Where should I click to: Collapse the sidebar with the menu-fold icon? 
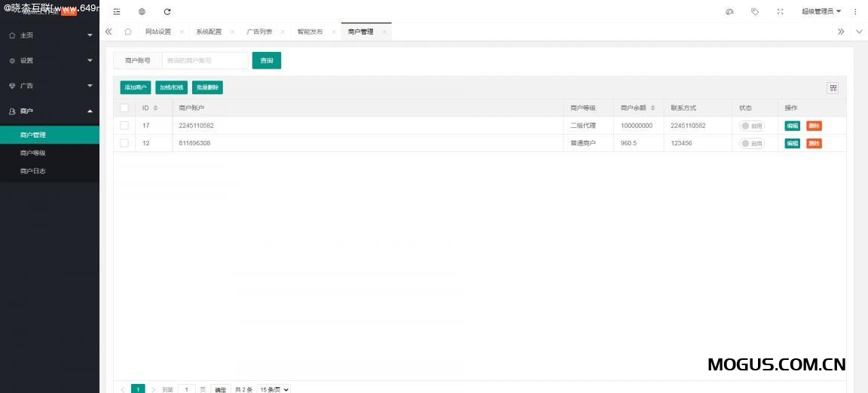(x=117, y=12)
